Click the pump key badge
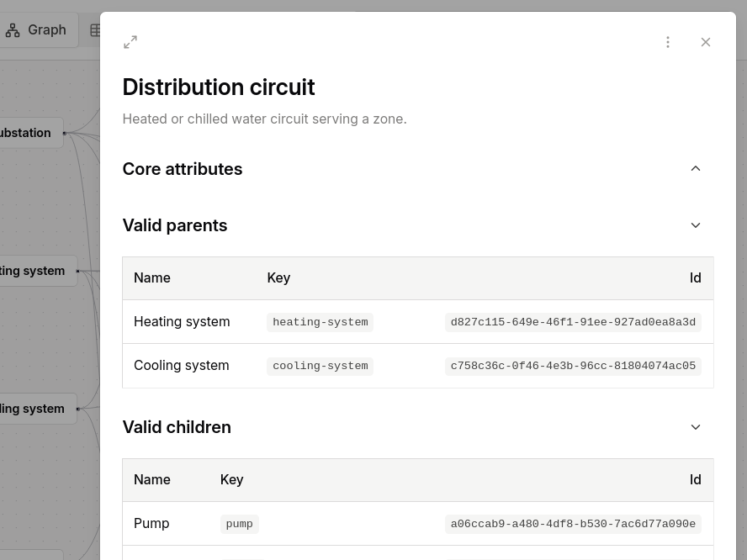The height and width of the screenshot is (560, 747). point(239,524)
